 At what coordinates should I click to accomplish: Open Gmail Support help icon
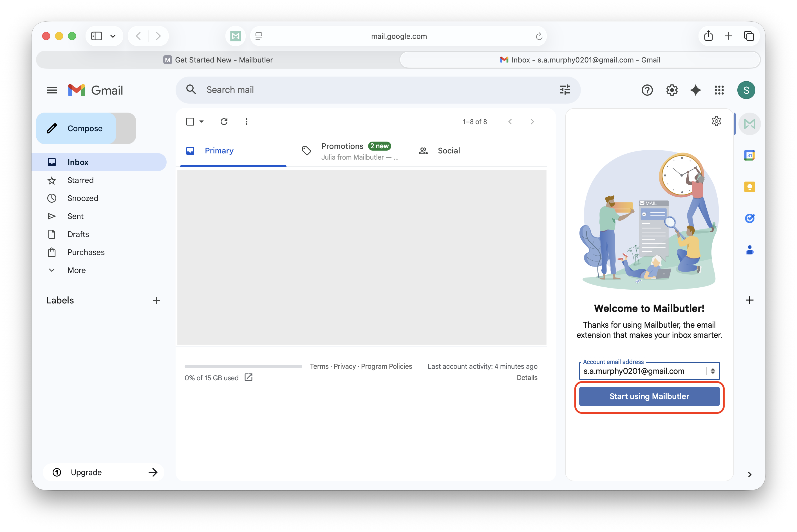point(647,90)
